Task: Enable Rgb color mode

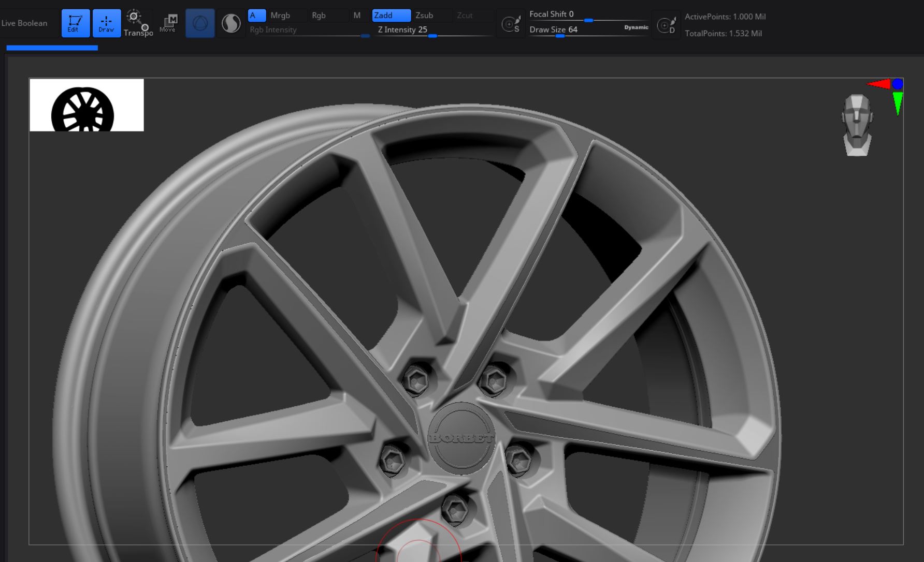Action: (x=327, y=16)
